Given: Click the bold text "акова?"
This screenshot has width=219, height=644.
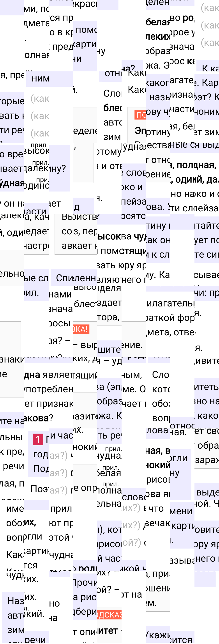Looking at the screenshot, I should 39,418.
